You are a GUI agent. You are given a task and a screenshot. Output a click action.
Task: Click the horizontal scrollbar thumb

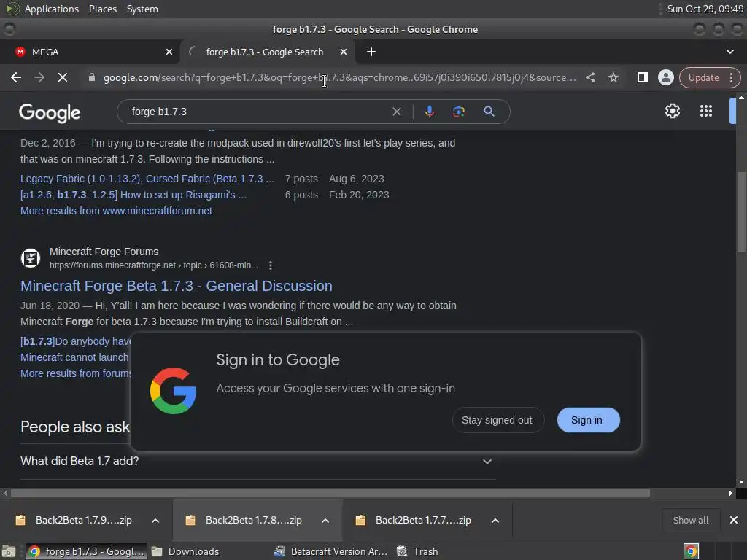point(330,494)
